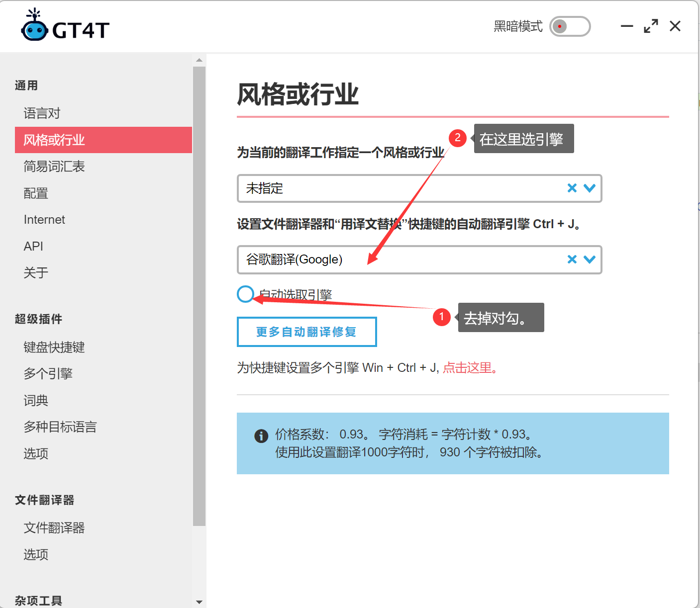Toggle 黑暗模式 dark mode switch
The width and height of the screenshot is (700, 608).
570,26
